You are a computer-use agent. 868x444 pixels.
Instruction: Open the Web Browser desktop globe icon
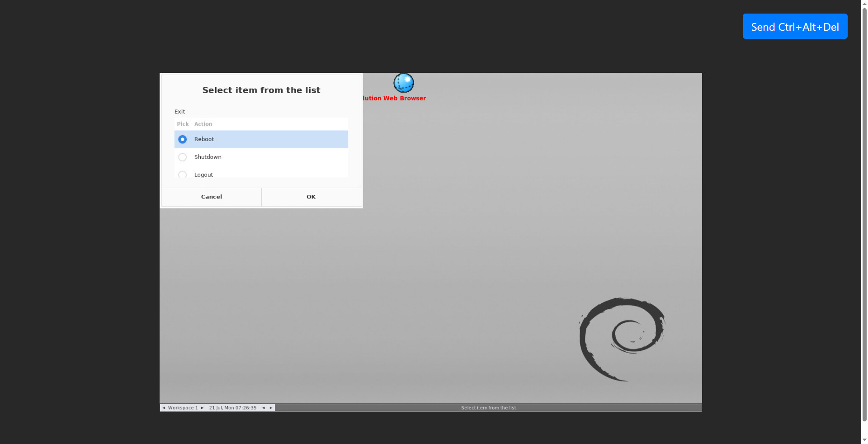403,83
